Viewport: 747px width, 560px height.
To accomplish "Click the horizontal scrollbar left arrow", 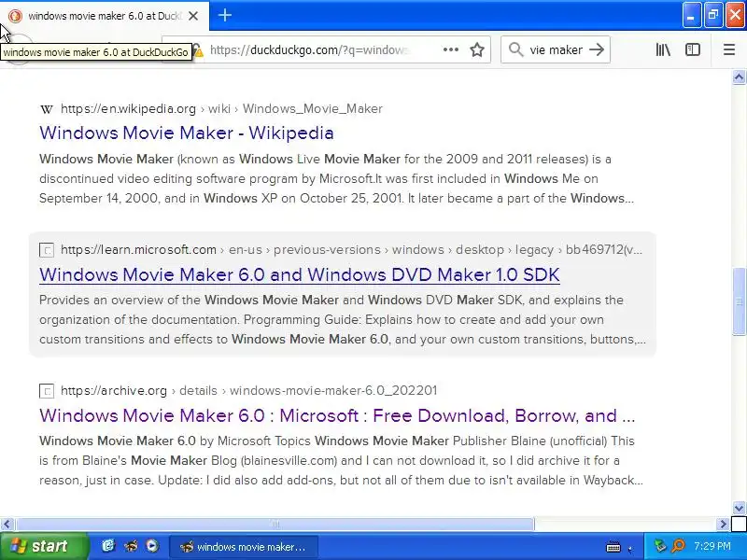I will point(7,524).
